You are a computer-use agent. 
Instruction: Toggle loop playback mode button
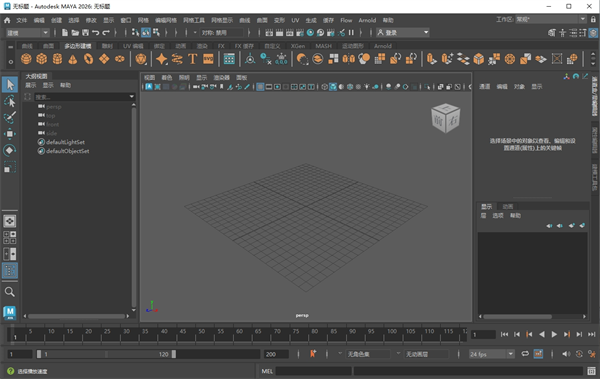(x=525, y=354)
